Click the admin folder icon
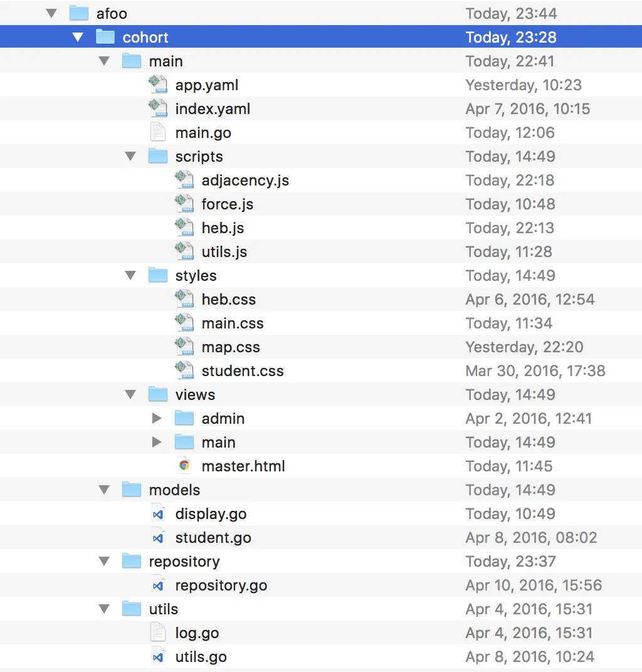This screenshot has height=672, width=642. tap(184, 418)
